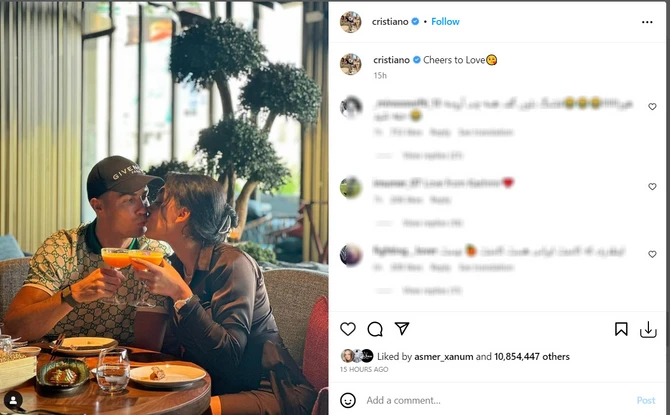670x415 pixels.
Task: View the 10,854,447 others likes list
Action: [532, 356]
